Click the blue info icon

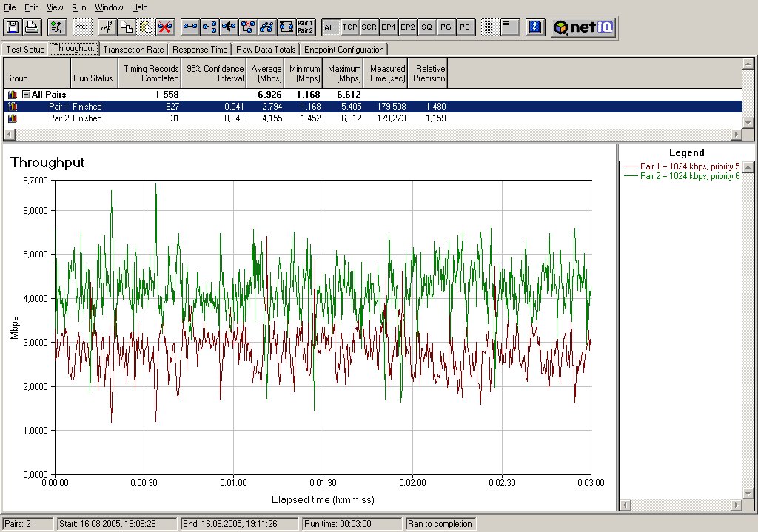[x=535, y=27]
